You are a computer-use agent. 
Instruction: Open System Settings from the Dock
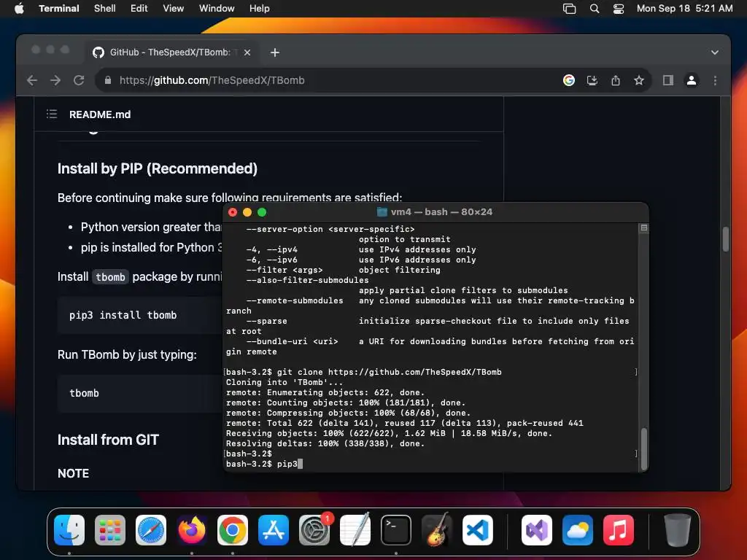pyautogui.click(x=314, y=530)
